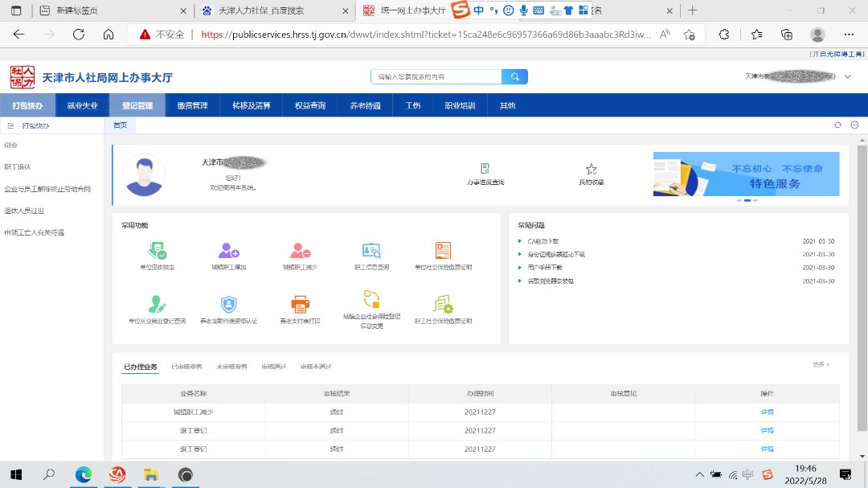
Task: Click the 职工信息查询 ID card icon
Action: point(371,250)
